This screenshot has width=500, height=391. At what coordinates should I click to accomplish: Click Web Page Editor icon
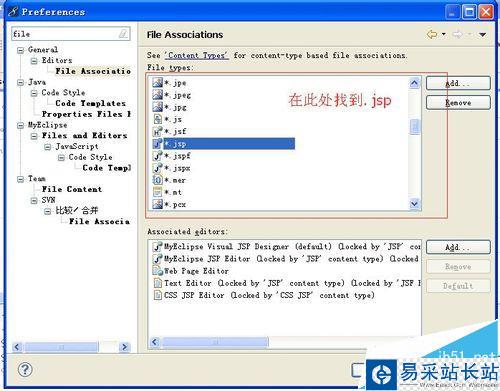click(157, 271)
